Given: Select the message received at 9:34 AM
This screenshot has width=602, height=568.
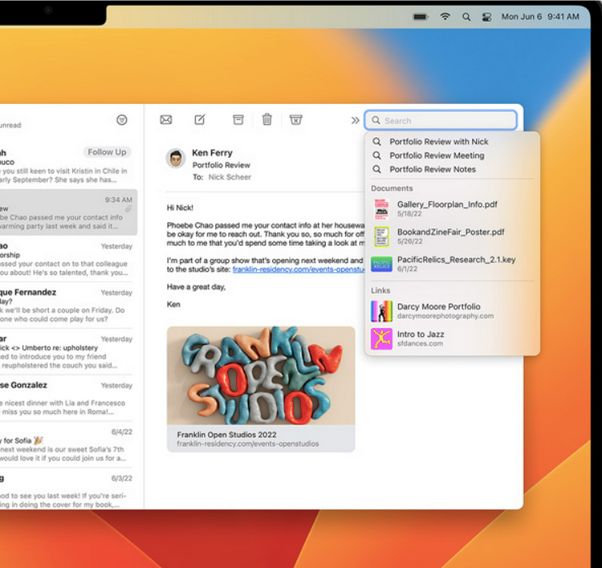Looking at the screenshot, I should (x=68, y=212).
